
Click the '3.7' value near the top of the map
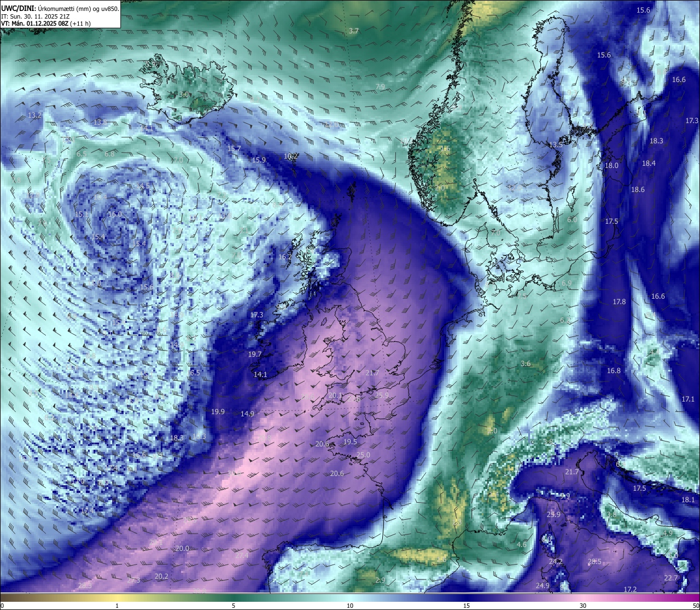pyautogui.click(x=354, y=31)
